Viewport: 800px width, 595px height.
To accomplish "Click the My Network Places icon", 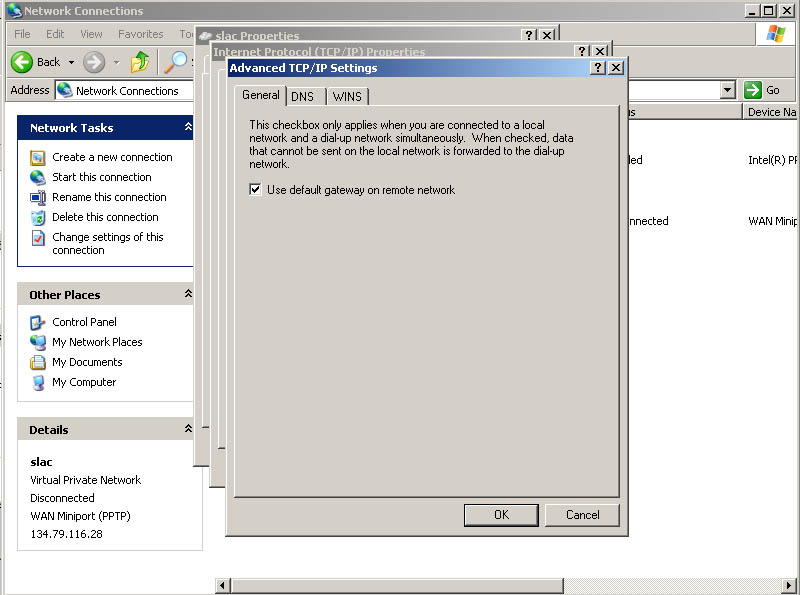I will tap(38, 342).
